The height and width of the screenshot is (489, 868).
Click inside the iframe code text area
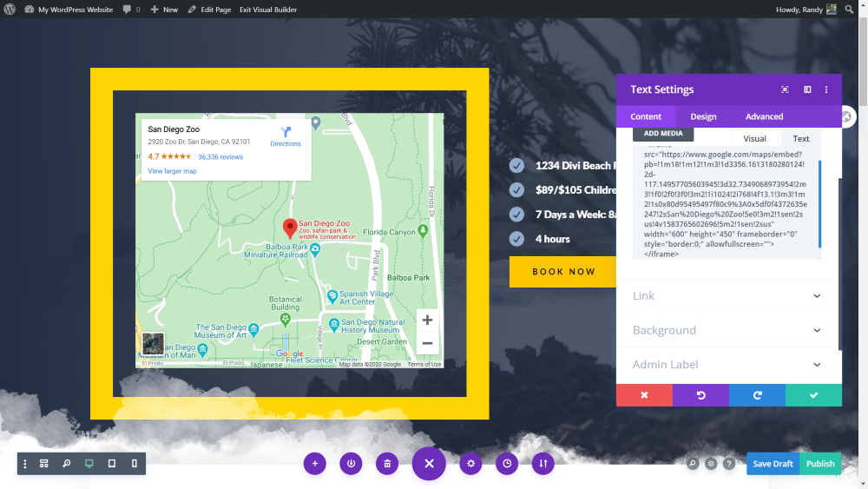725,203
